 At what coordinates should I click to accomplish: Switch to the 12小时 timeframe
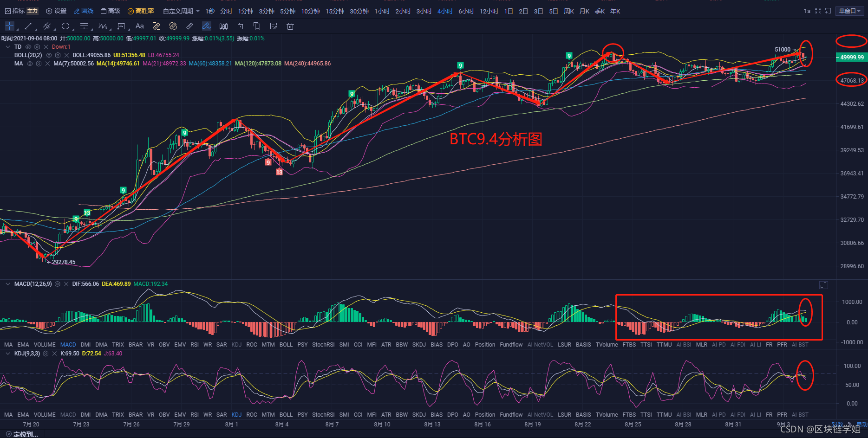[x=489, y=11]
